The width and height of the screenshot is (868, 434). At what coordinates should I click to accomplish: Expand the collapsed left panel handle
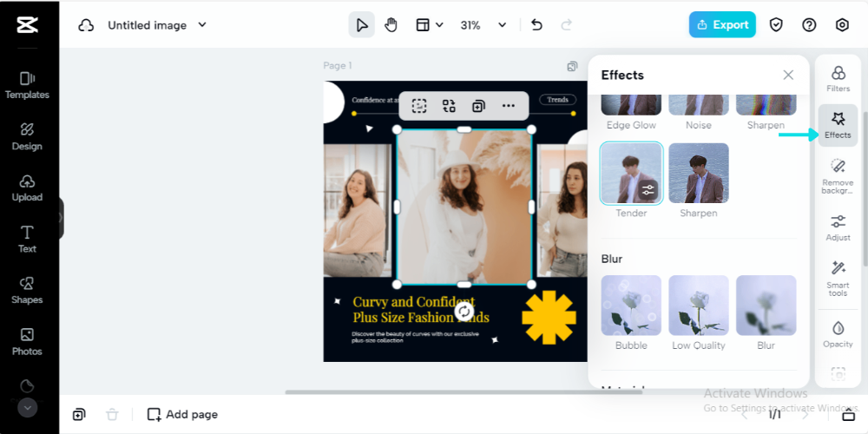click(61, 218)
